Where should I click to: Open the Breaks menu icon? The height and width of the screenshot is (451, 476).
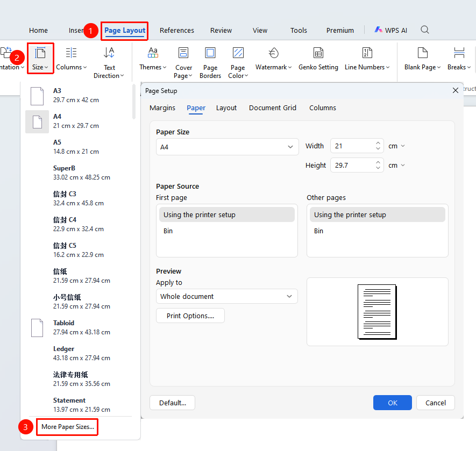tap(459, 53)
